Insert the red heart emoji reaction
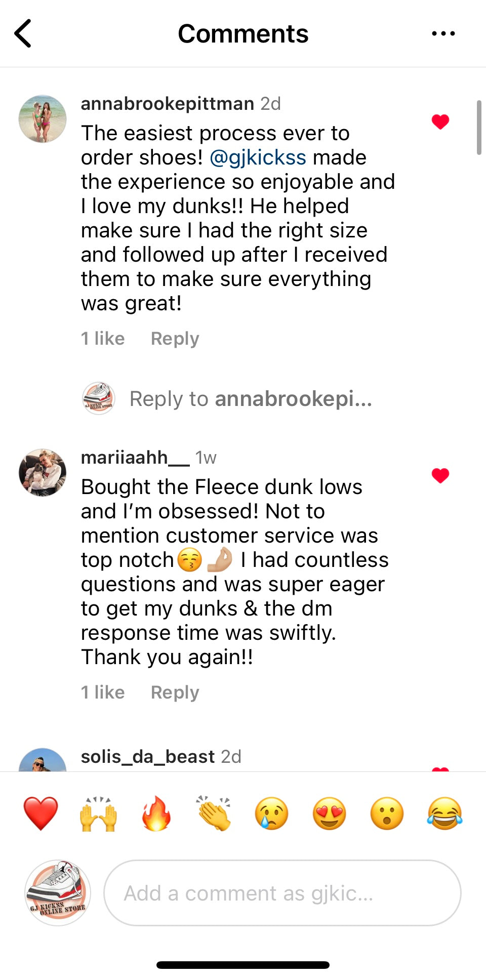 click(41, 813)
